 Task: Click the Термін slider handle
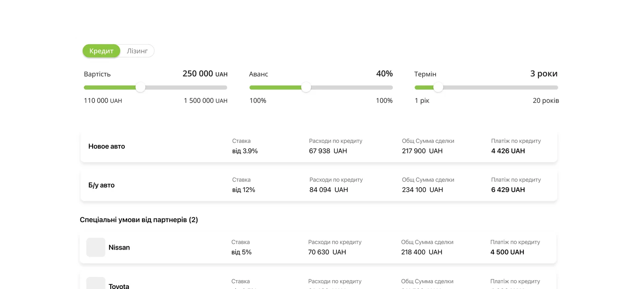(438, 87)
